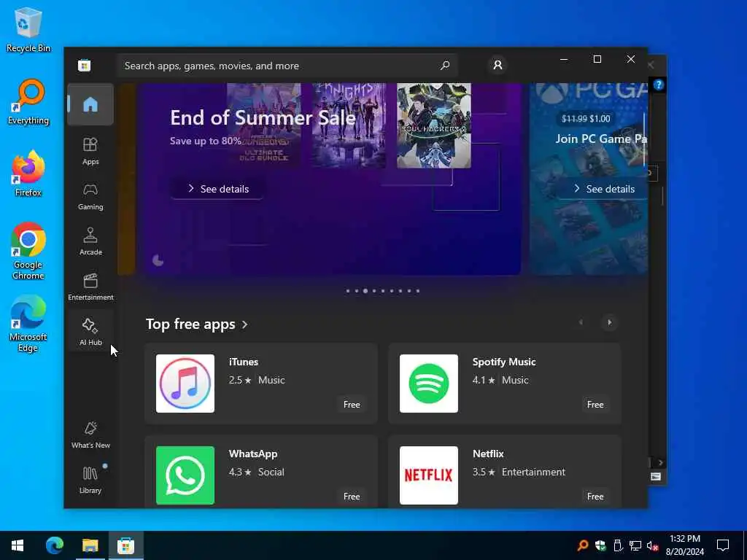Open the Apps section in sidebar

[x=90, y=151]
